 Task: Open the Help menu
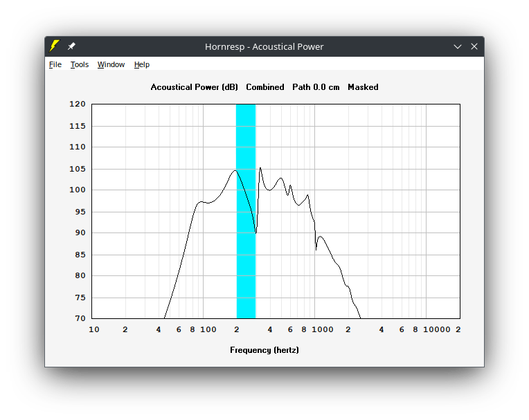(142, 64)
